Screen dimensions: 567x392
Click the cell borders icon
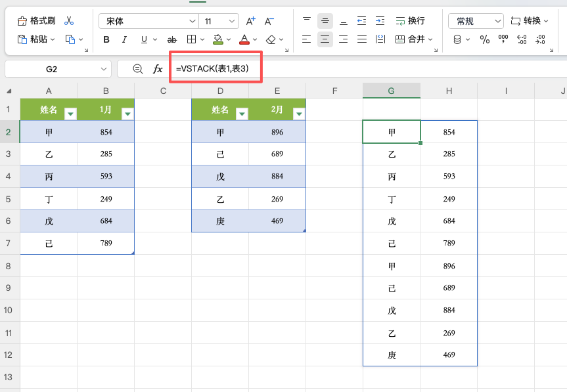coord(191,39)
